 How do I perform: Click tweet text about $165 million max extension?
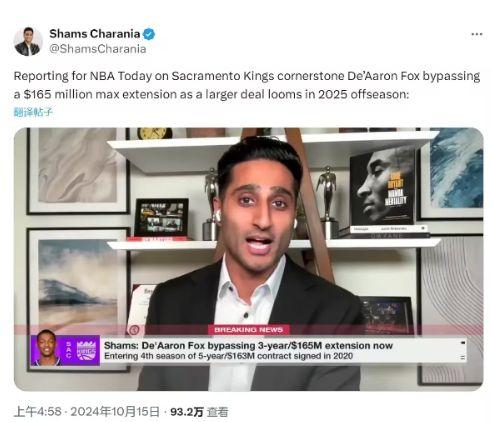click(x=247, y=85)
